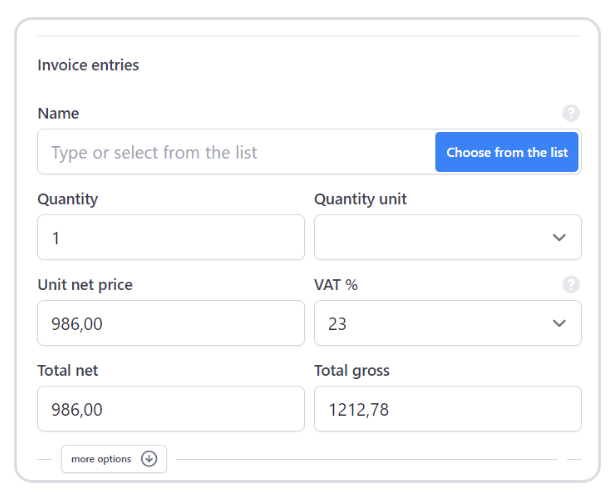Click the Quantity label text

[x=68, y=199]
